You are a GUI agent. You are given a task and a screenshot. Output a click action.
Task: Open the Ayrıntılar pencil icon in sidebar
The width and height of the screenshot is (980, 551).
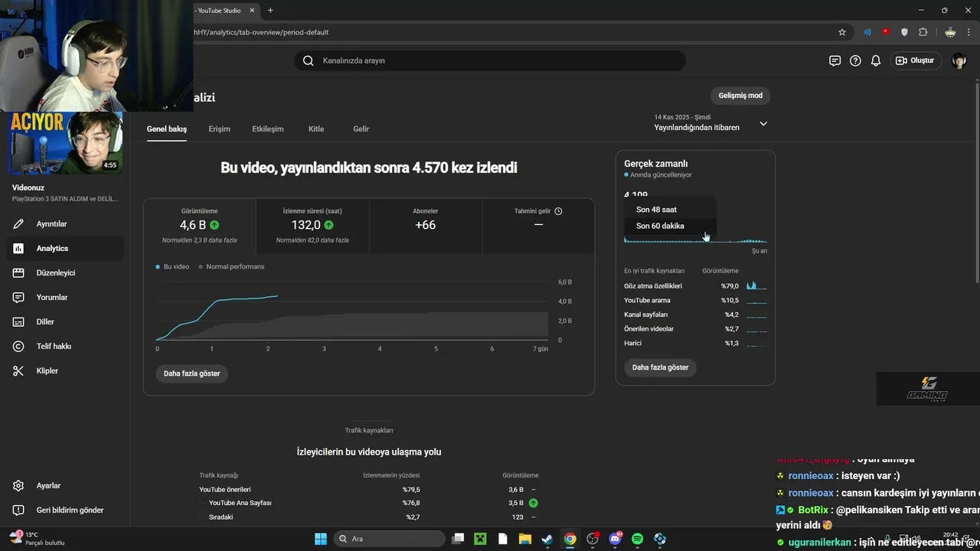pos(18,223)
